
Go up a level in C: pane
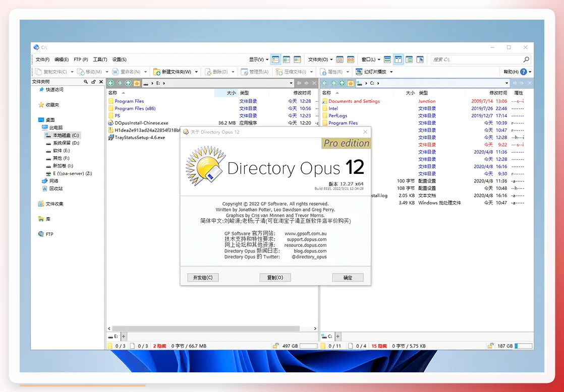342,83
